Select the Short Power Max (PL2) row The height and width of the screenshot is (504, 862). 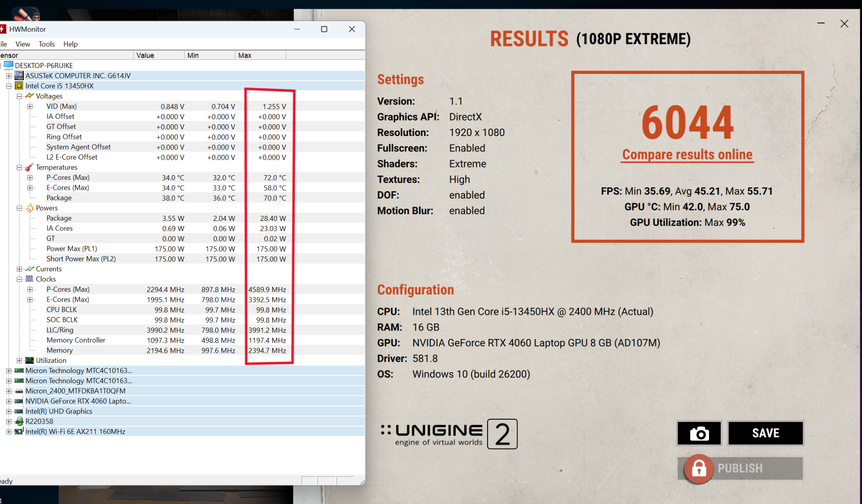point(182,259)
